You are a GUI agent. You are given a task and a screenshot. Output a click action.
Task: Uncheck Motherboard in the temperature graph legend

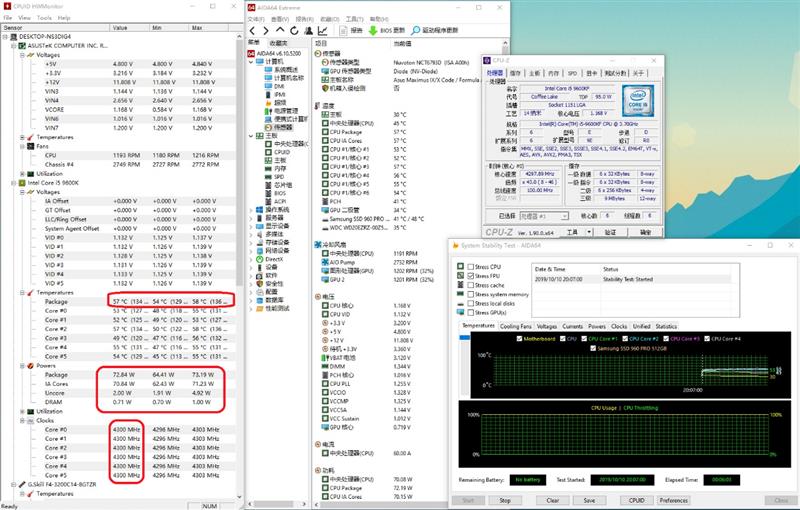pos(519,339)
